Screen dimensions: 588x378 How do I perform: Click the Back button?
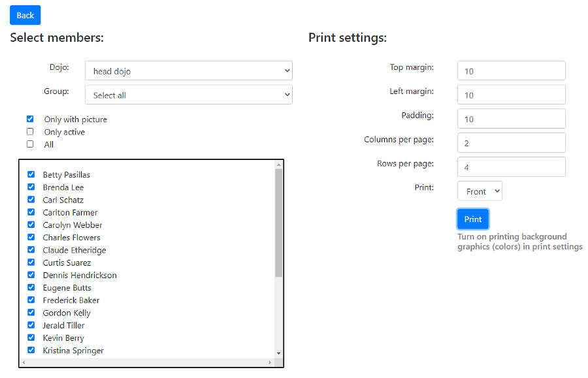[x=25, y=16]
